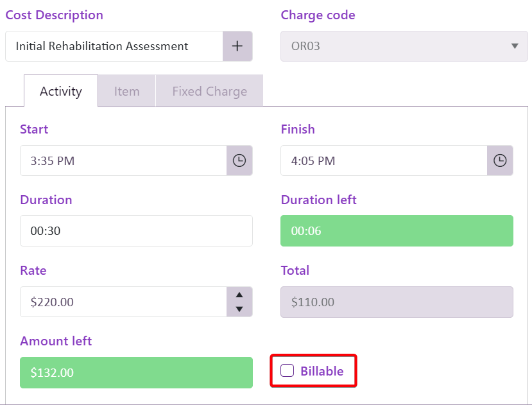532x407 pixels.
Task: Switch to the Activity tab
Action: pyautogui.click(x=61, y=91)
